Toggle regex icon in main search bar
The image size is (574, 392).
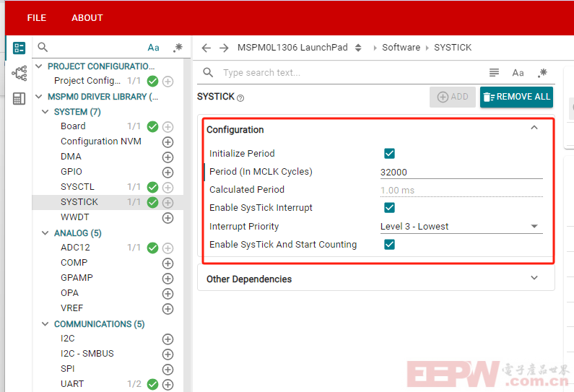542,73
